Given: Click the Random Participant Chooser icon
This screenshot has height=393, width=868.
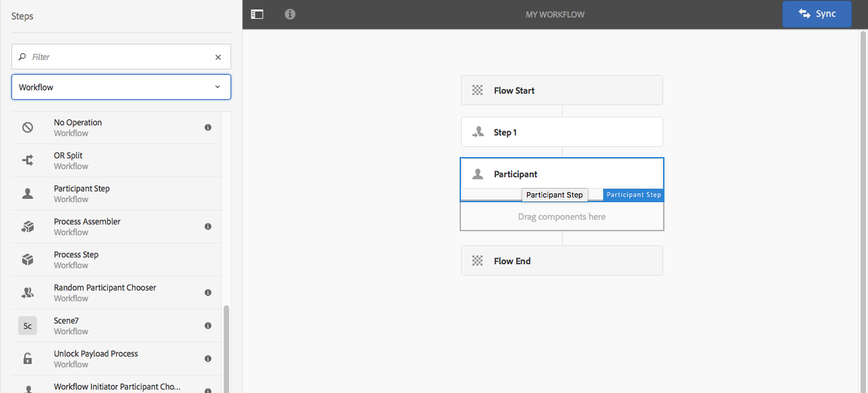Looking at the screenshot, I should pyautogui.click(x=28, y=293).
